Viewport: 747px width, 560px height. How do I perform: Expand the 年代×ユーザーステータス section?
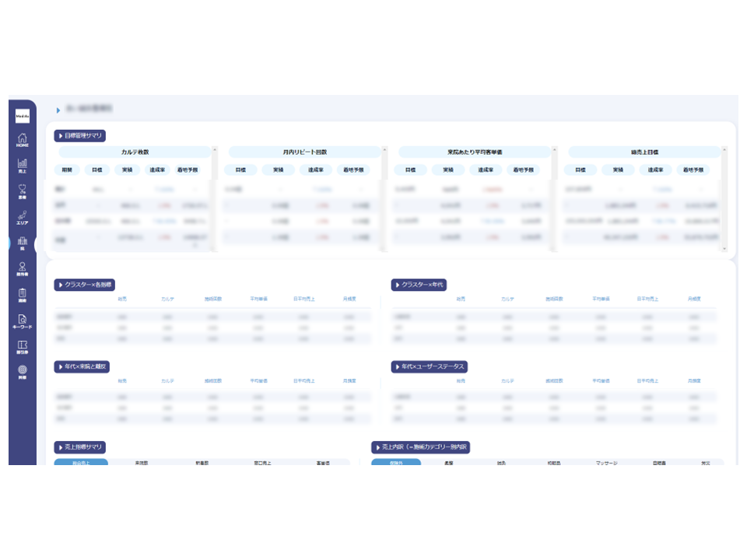pyautogui.click(x=430, y=366)
